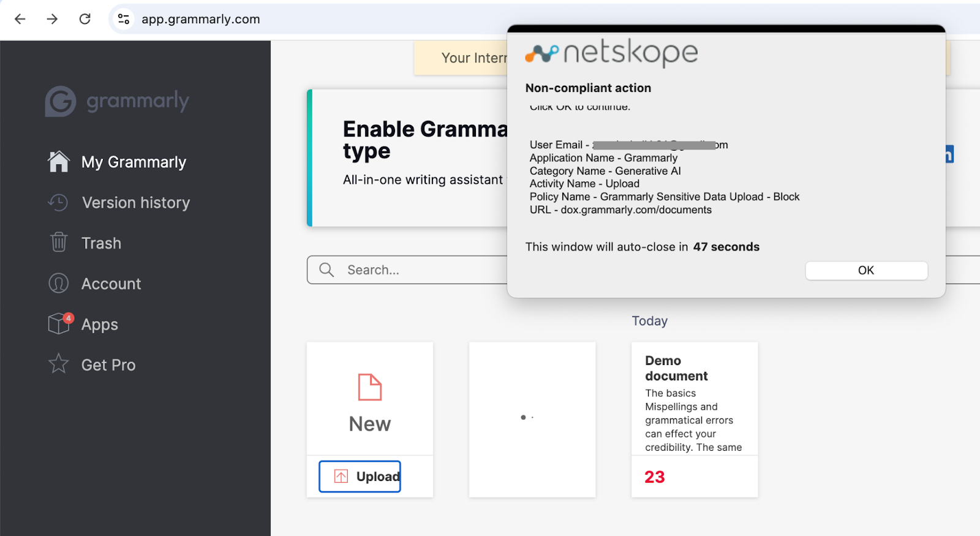The width and height of the screenshot is (980, 536).
Task: Open Trash in the sidebar
Action: [102, 243]
